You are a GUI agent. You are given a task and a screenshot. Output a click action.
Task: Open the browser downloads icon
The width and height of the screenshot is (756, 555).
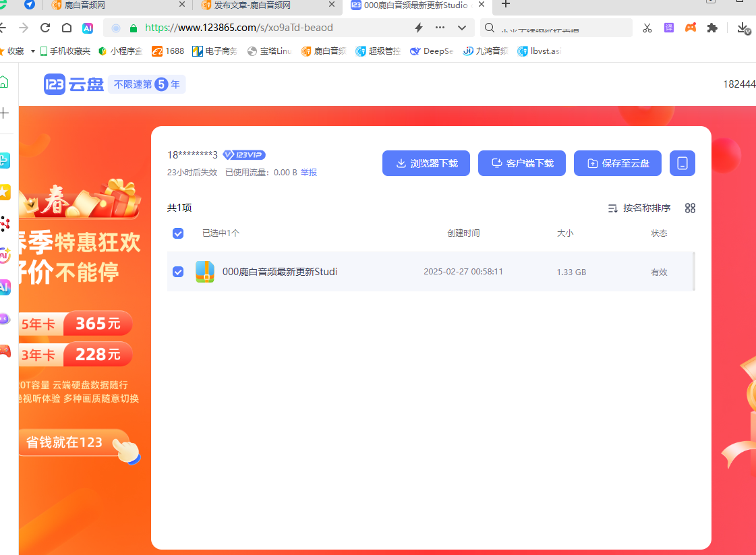point(743,28)
